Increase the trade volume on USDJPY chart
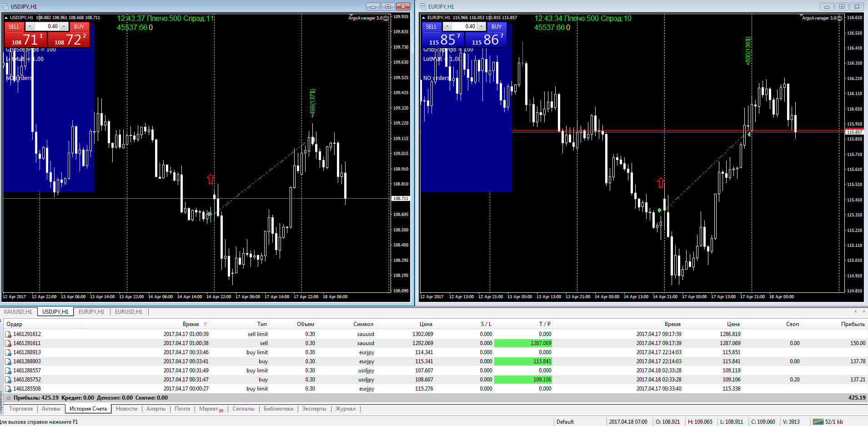 click(64, 26)
